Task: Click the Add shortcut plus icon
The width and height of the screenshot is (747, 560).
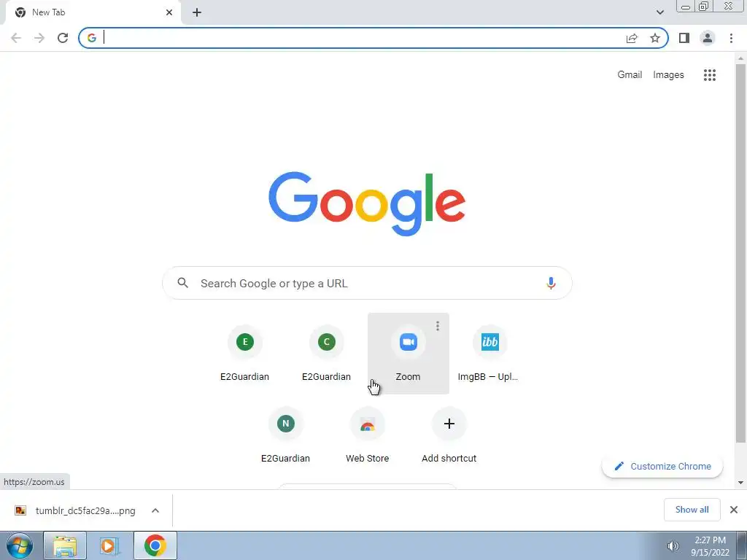Action: [449, 424]
